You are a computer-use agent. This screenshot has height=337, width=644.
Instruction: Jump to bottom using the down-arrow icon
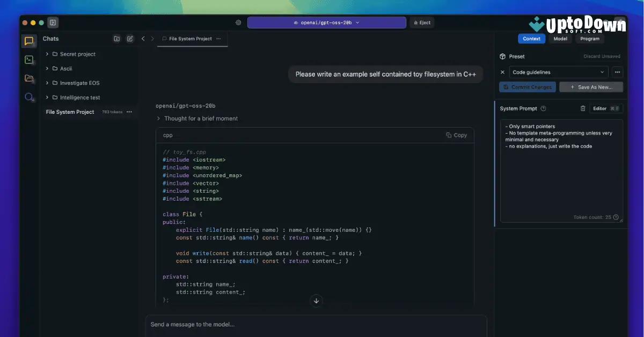point(316,301)
